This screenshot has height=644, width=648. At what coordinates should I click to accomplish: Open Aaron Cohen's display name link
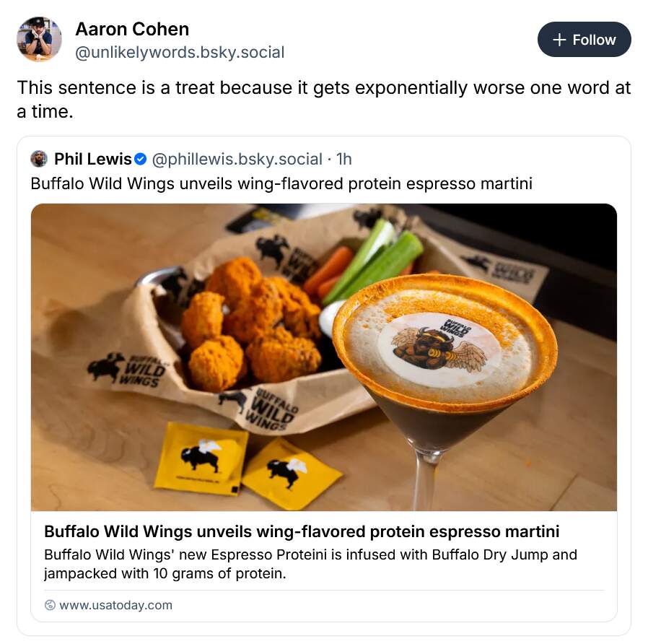(x=132, y=30)
